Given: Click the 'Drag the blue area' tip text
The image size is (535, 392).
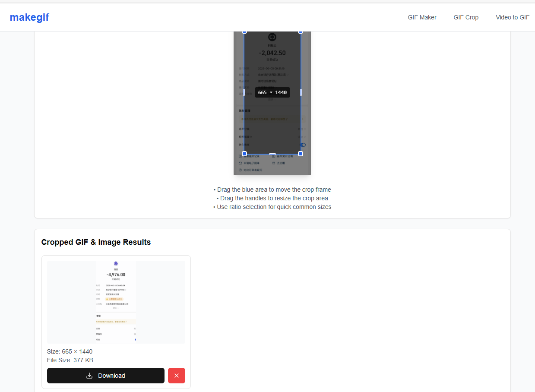Looking at the screenshot, I should tap(272, 190).
